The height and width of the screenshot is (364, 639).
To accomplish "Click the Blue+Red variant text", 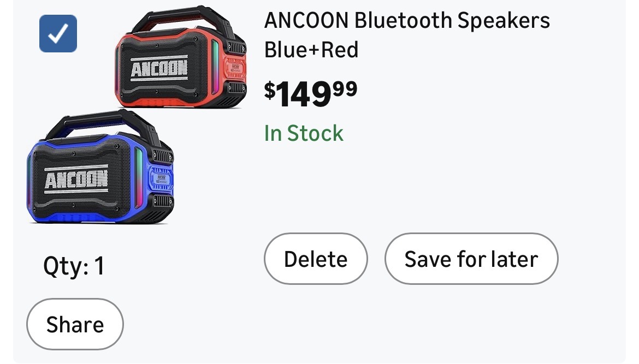I will click(x=311, y=50).
